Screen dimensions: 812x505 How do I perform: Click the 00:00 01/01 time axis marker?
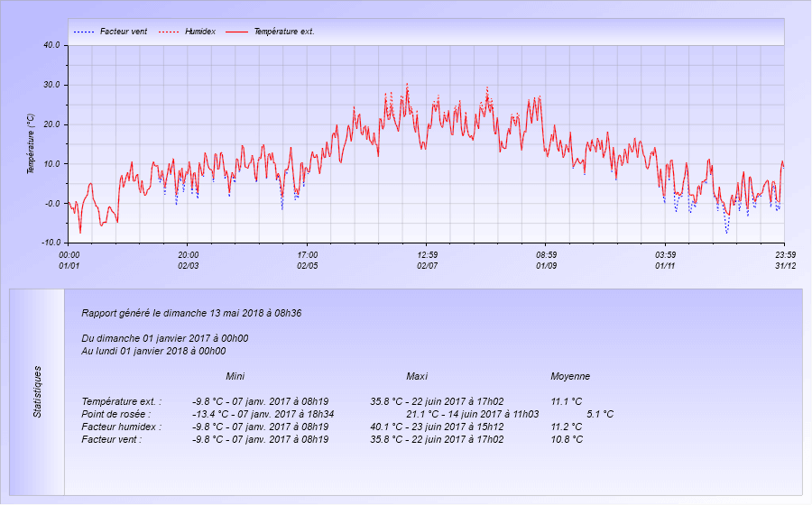click(69, 260)
